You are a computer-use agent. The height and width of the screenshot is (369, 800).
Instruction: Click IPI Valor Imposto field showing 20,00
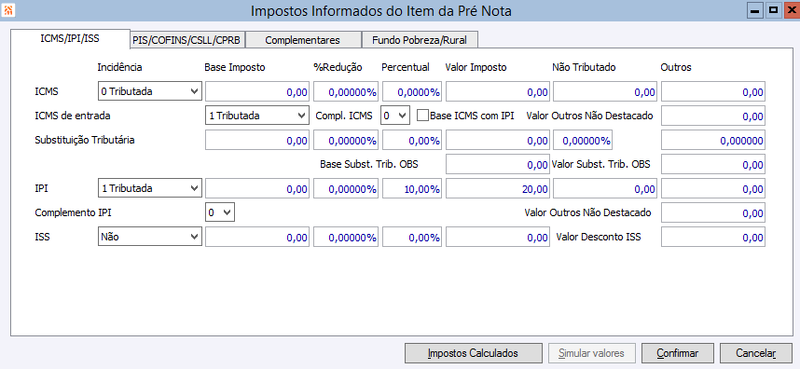(x=498, y=188)
